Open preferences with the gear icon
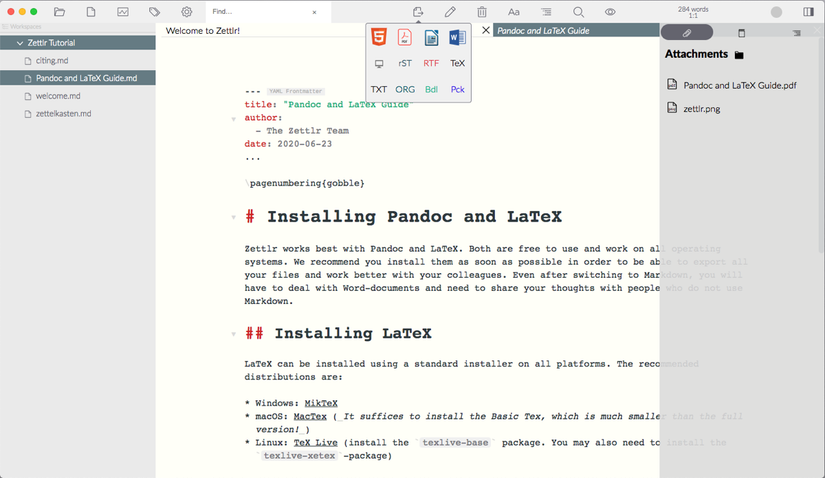Image resolution: width=825 pixels, height=478 pixels. click(x=186, y=12)
